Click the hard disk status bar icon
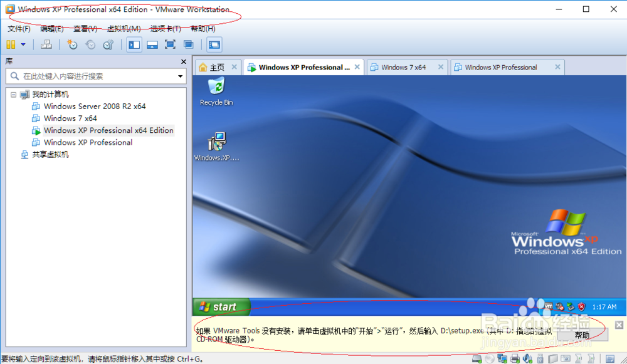Image resolution: width=627 pixels, height=364 pixels. coord(477,359)
